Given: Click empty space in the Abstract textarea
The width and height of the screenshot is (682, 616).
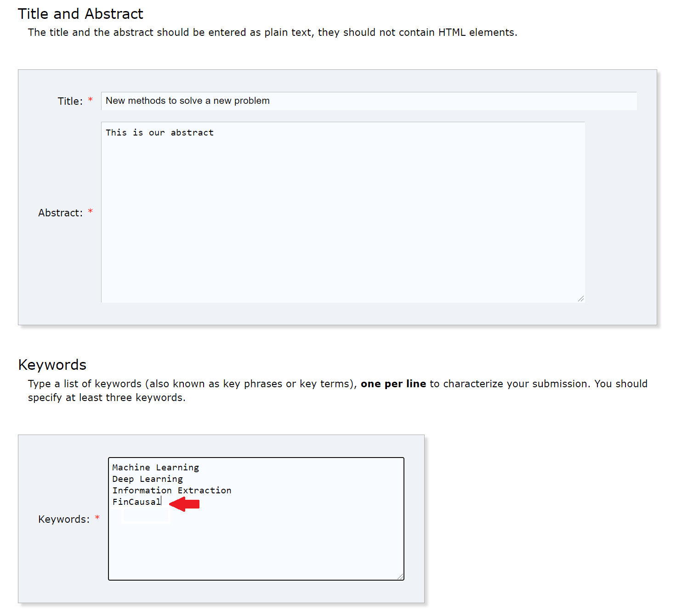Looking at the screenshot, I should pos(342,220).
